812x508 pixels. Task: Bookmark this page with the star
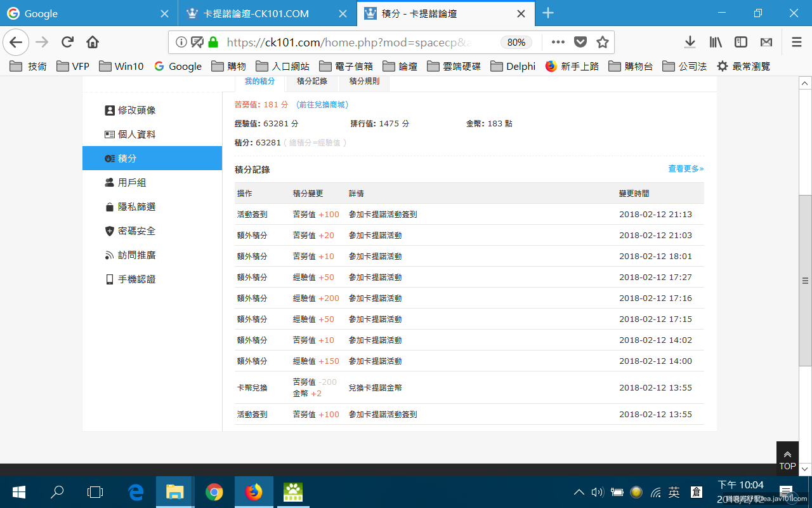pyautogui.click(x=603, y=43)
